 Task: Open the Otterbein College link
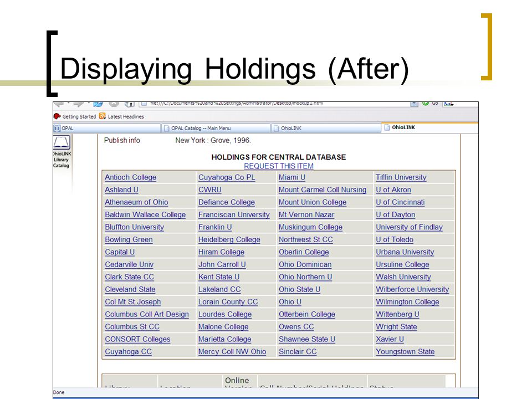tap(307, 315)
